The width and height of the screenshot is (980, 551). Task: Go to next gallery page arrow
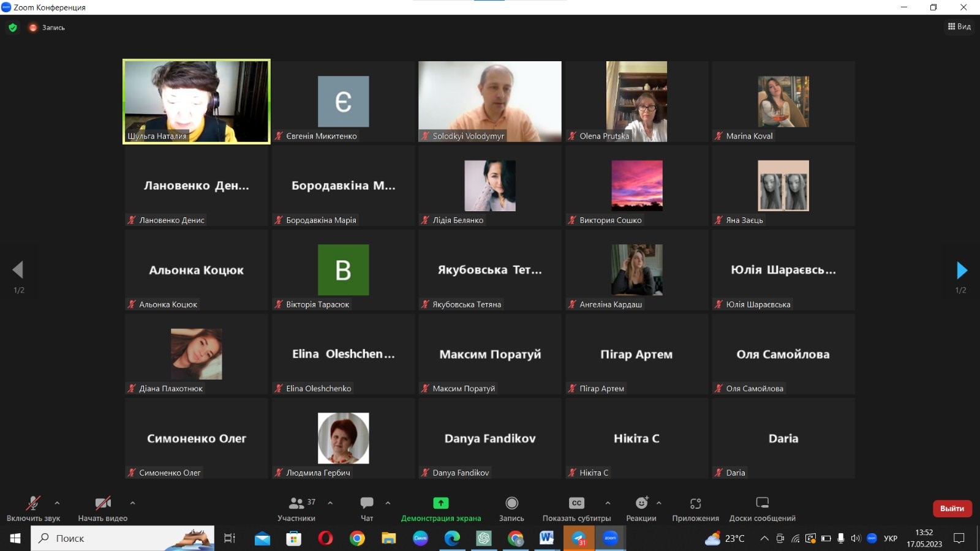click(962, 270)
